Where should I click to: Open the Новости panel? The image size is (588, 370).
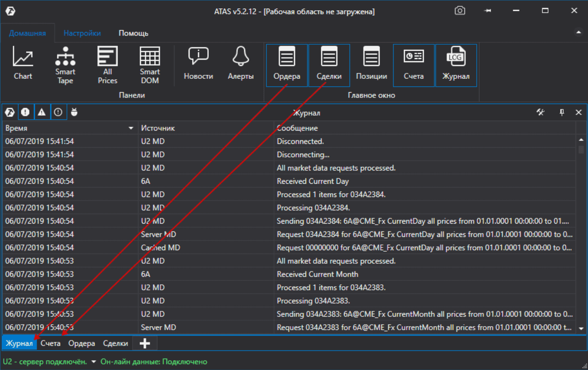pyautogui.click(x=198, y=63)
